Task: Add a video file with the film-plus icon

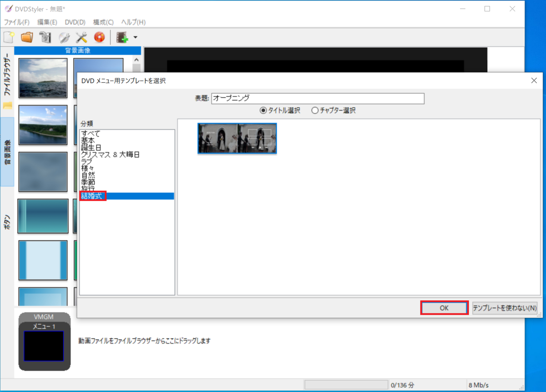Action: point(122,37)
